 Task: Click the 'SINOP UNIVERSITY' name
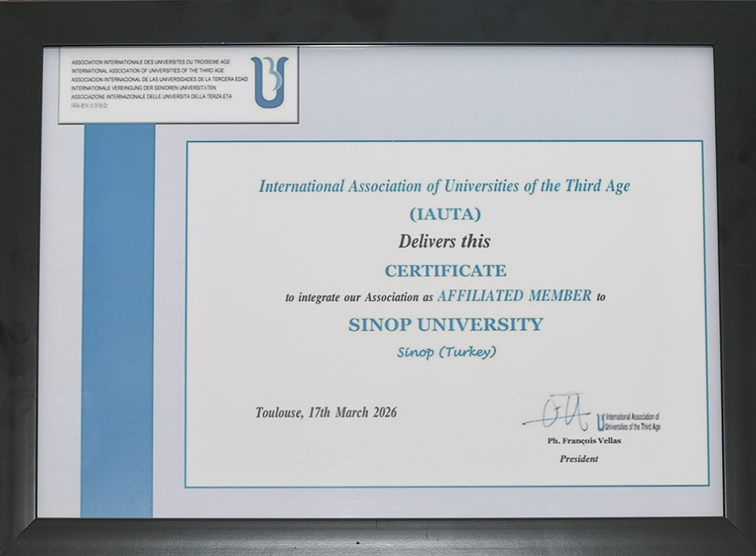(x=445, y=325)
